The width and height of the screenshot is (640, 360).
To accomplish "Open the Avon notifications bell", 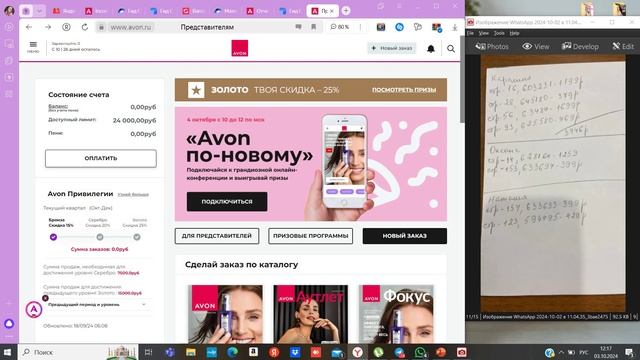I will point(431,49).
